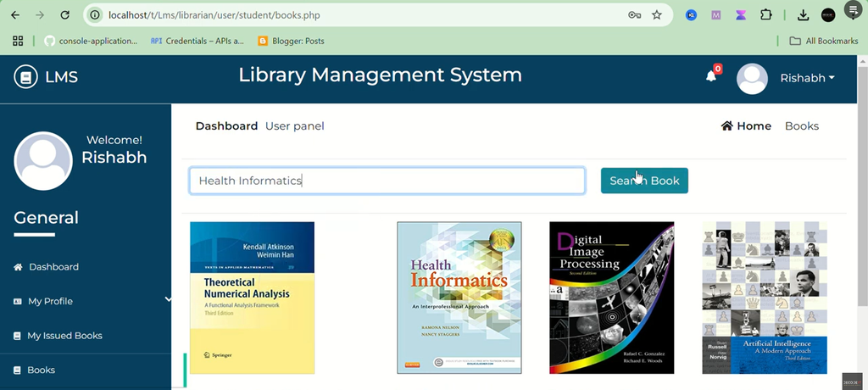The image size is (868, 390).
Task: Click the header user avatar image
Action: pos(752,79)
